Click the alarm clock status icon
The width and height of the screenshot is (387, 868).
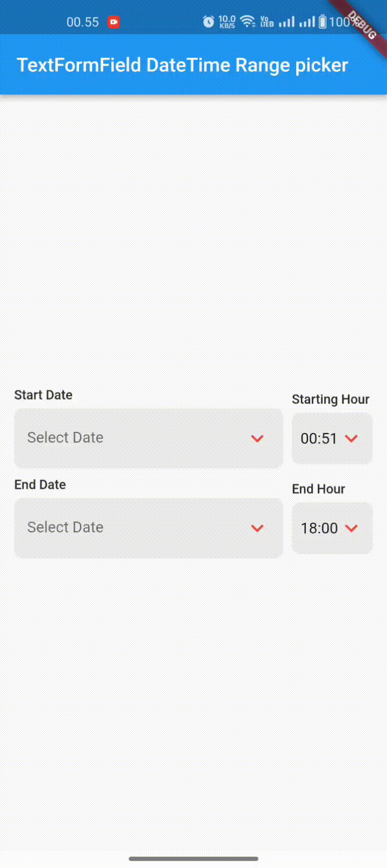point(208,21)
